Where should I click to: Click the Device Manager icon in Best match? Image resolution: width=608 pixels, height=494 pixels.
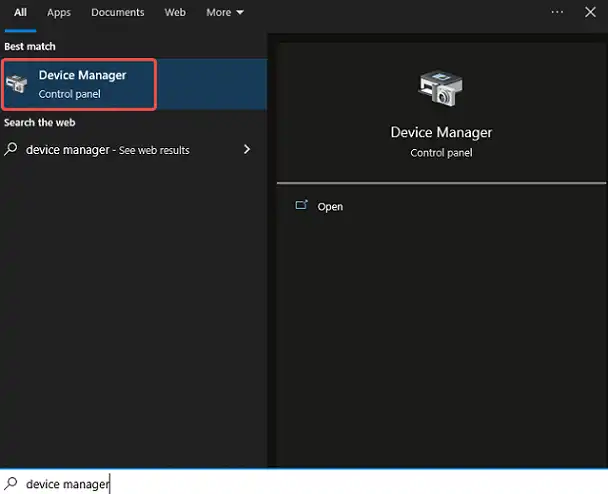pyautogui.click(x=16, y=84)
